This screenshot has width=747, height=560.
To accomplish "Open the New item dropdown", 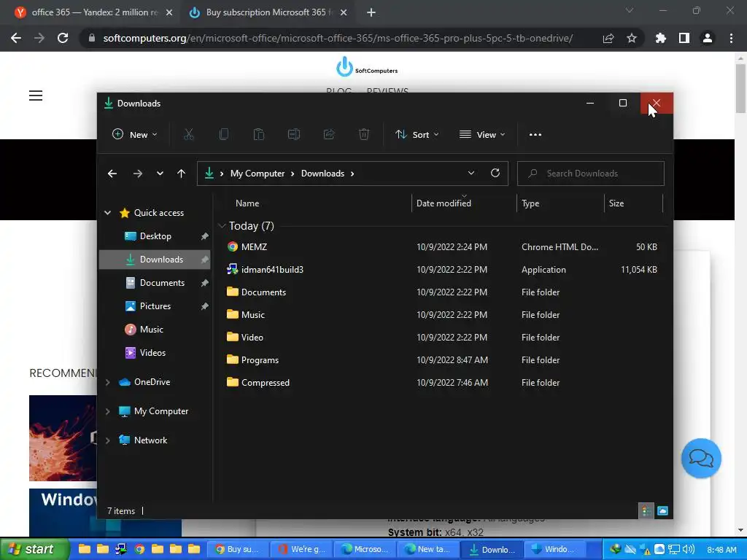I will coord(135,135).
